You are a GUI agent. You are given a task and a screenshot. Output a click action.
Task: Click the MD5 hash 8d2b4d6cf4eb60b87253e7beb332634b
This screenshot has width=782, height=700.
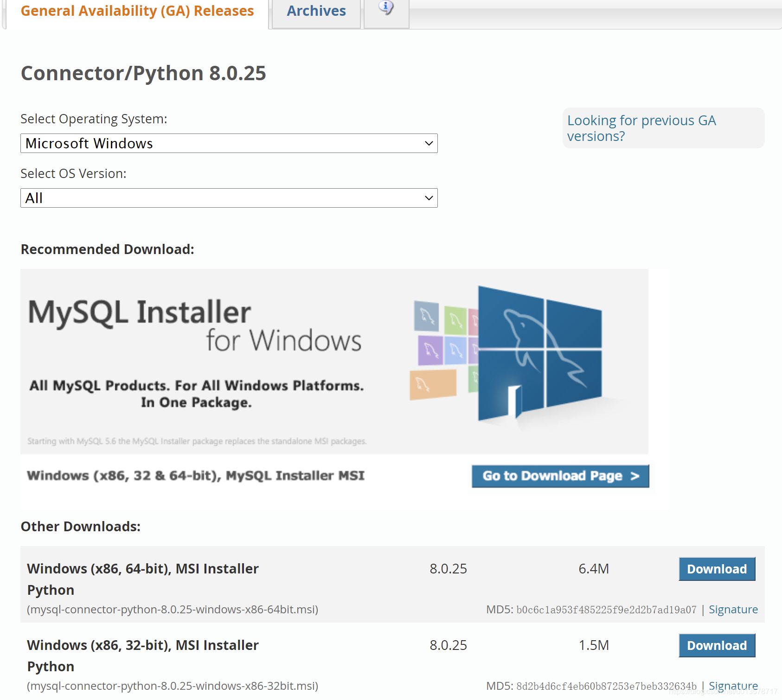coord(606,686)
